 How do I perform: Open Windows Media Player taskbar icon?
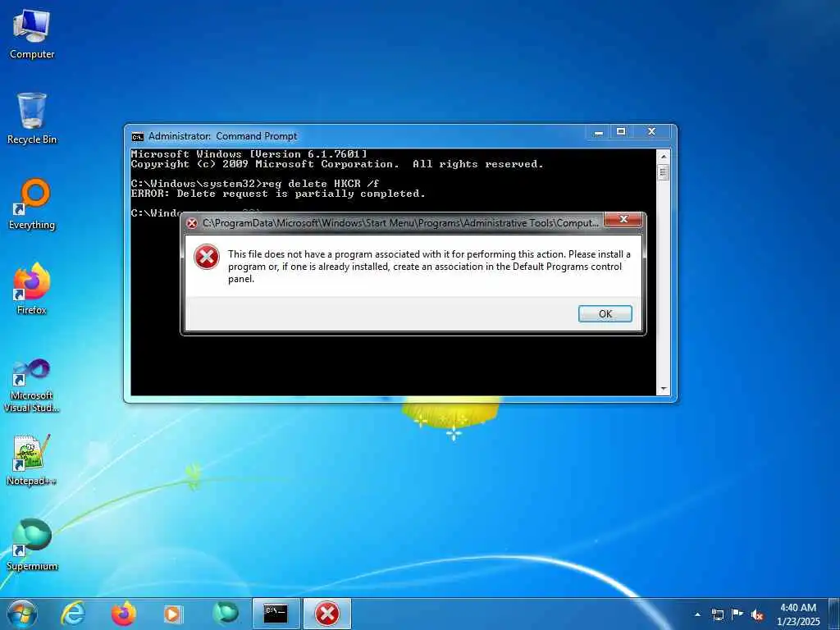(x=172, y=614)
